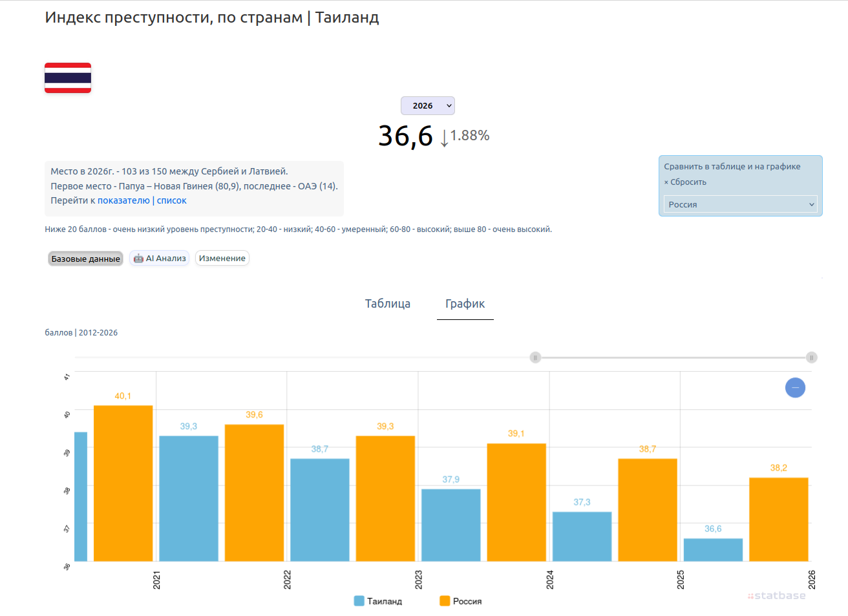
Task: Click the left handle of the range slider
Action: pos(535,357)
